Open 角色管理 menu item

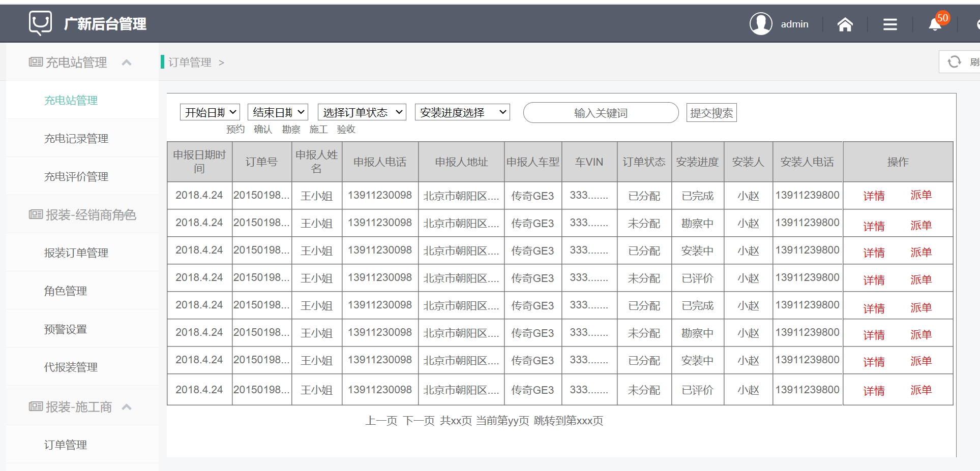tap(66, 291)
